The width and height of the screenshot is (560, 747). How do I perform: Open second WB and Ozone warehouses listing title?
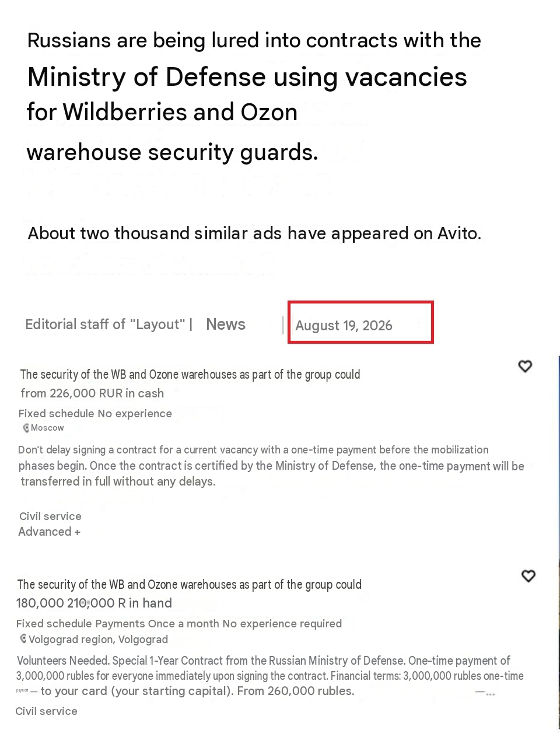pos(190,584)
